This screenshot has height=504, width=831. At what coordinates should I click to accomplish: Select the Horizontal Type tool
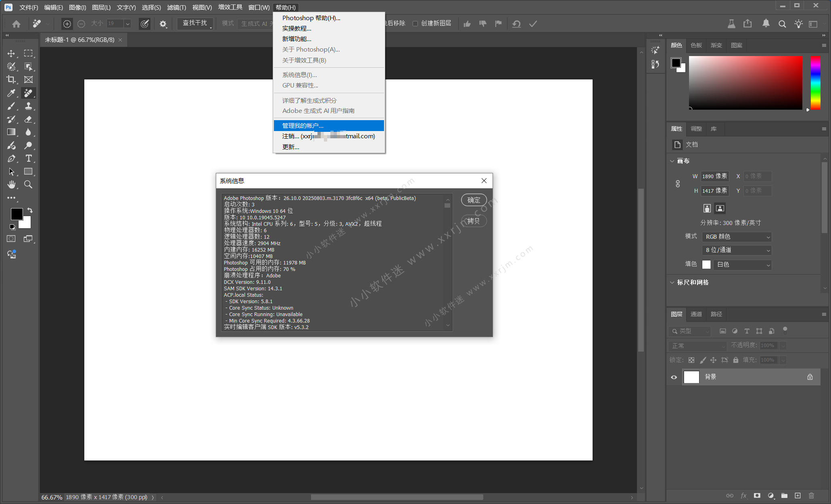[28, 158]
